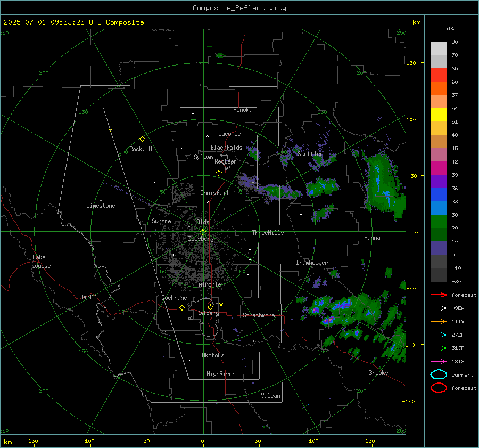This screenshot has width=479, height=448.
Task: Click the Limestone map label
Action: click(101, 206)
